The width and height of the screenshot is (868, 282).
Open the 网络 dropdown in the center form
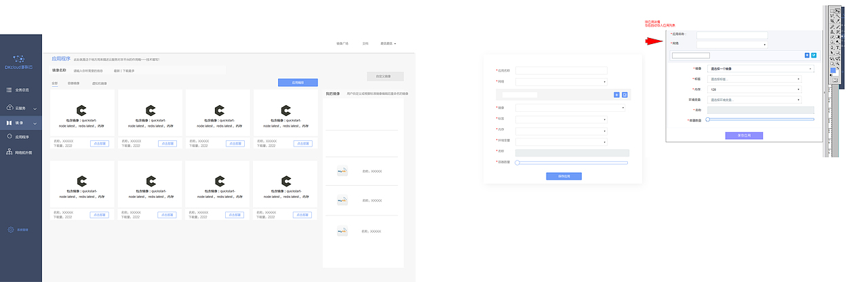(561, 82)
